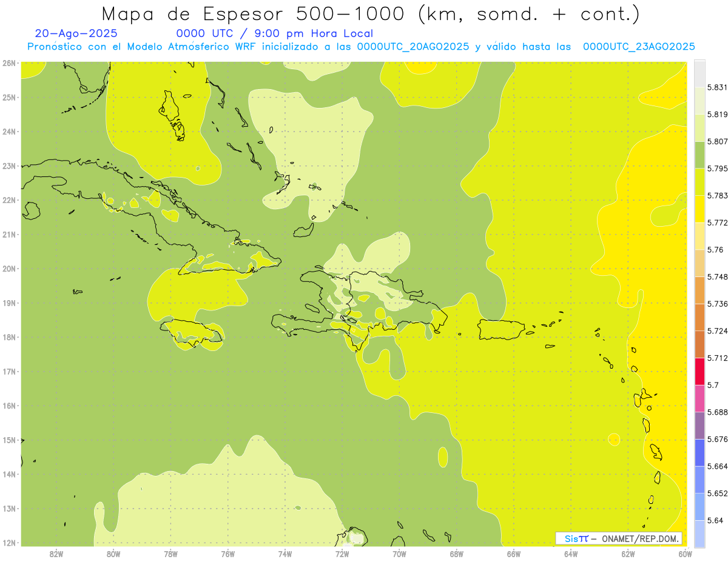Click the date label '20-Ago-2025'
The height and width of the screenshot is (562, 728).
pos(76,33)
